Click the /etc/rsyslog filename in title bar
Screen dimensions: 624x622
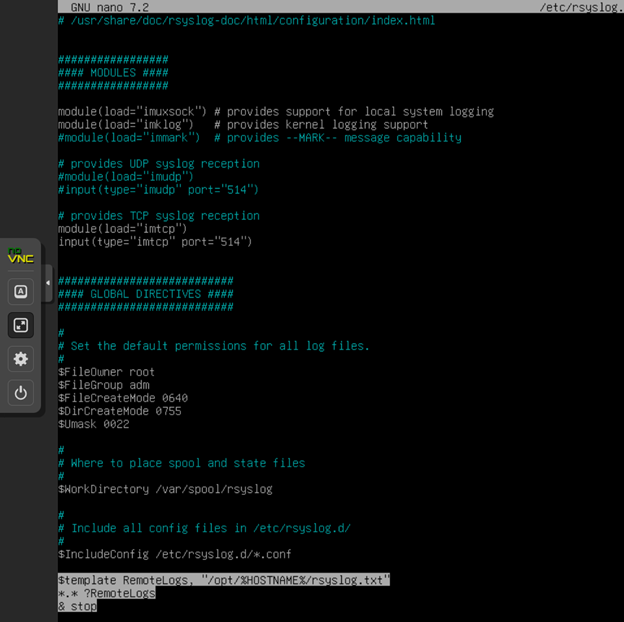pos(580,7)
